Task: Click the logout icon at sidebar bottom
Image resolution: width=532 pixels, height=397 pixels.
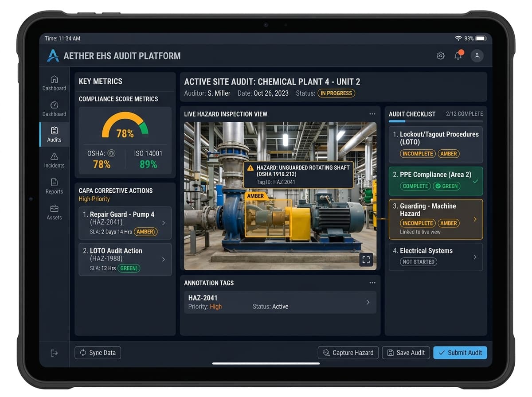Action: (54, 353)
